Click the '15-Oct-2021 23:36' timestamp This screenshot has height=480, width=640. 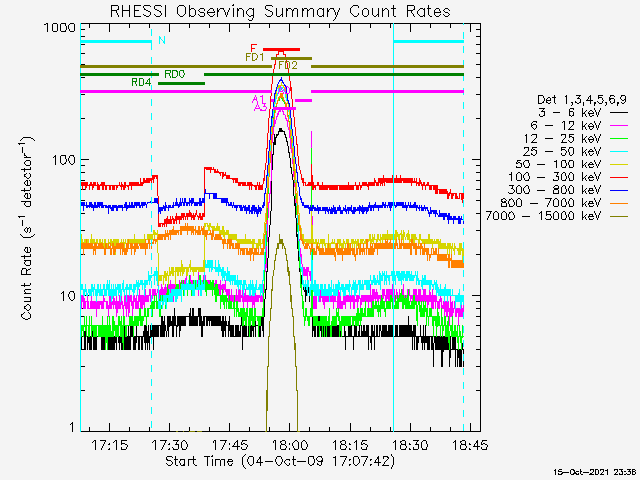click(x=595, y=472)
